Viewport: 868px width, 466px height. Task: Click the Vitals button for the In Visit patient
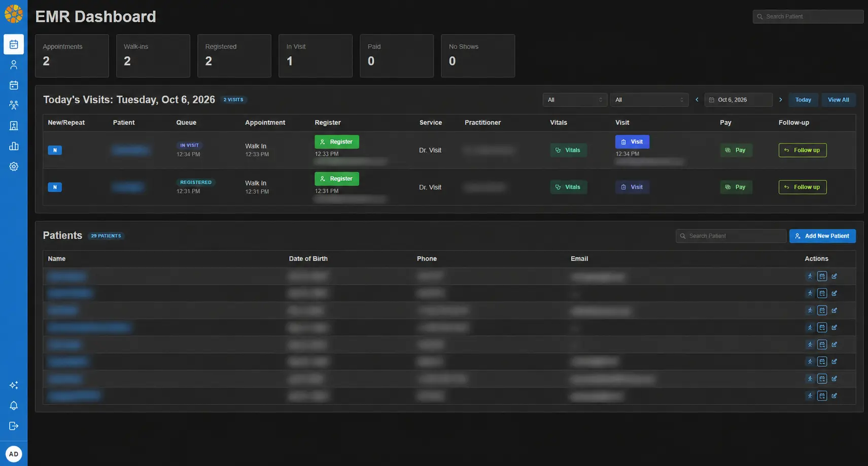pyautogui.click(x=568, y=150)
